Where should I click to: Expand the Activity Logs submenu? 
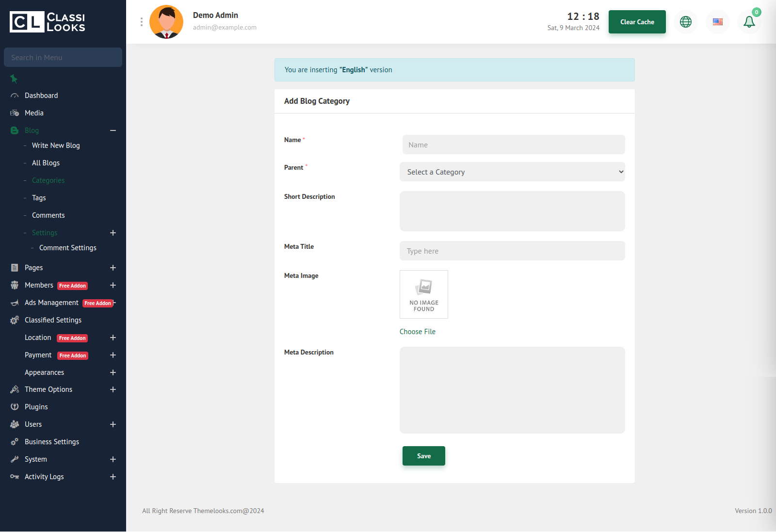coord(113,477)
